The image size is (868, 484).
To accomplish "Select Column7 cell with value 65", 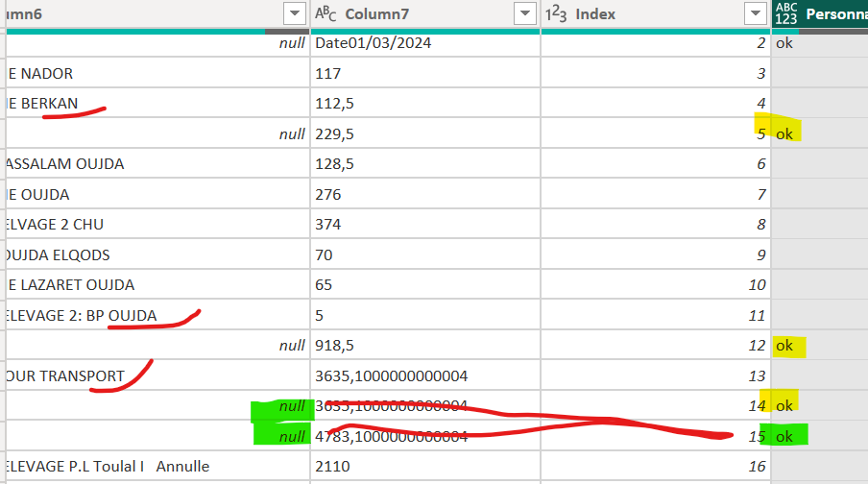I will [425, 284].
